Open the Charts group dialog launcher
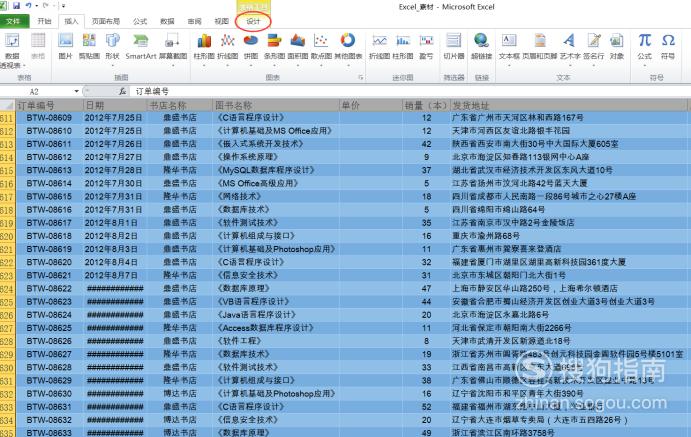Image resolution: width=691 pixels, height=437 pixels. pos(360,77)
